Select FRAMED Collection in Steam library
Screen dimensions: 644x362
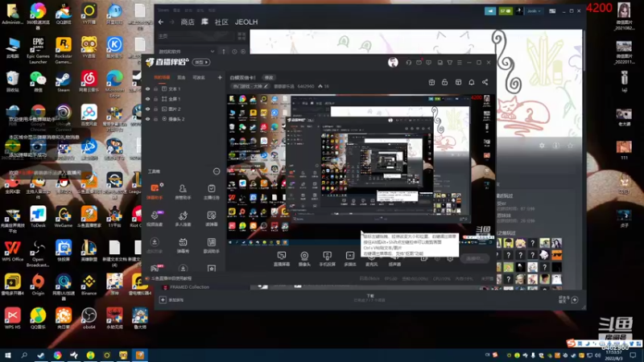(189, 287)
